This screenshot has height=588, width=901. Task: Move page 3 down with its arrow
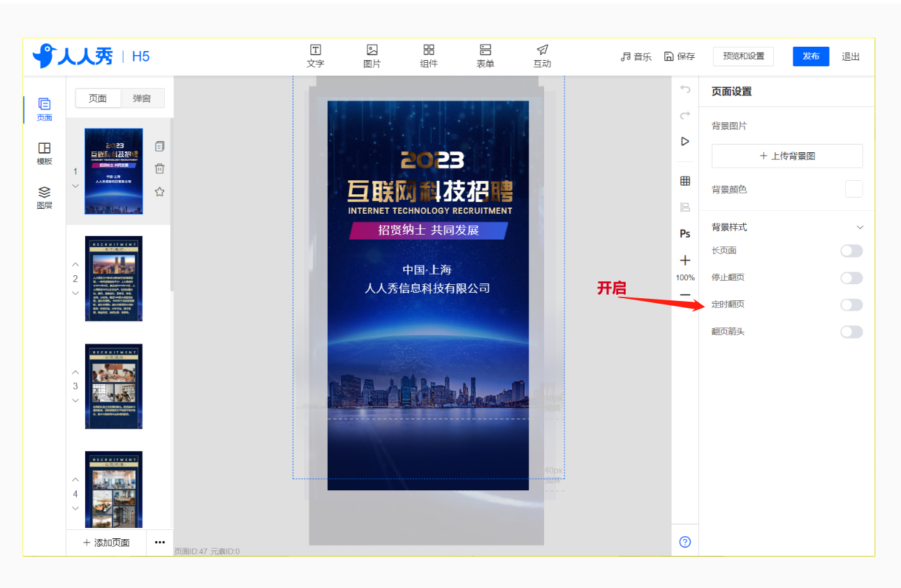pos(75,401)
